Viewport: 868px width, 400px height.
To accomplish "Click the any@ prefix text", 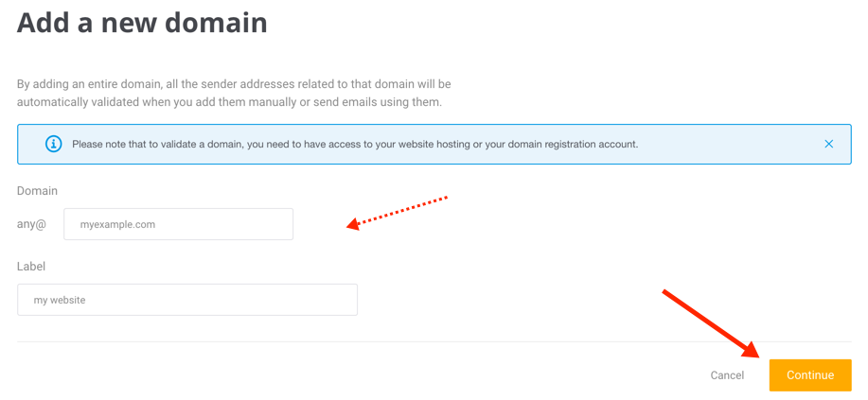I will click(x=31, y=225).
